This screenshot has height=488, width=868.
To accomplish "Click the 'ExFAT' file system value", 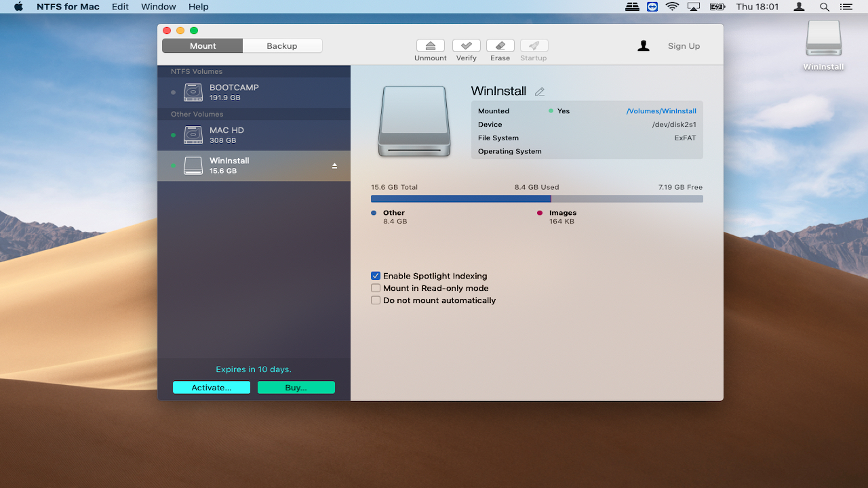I will (x=685, y=138).
